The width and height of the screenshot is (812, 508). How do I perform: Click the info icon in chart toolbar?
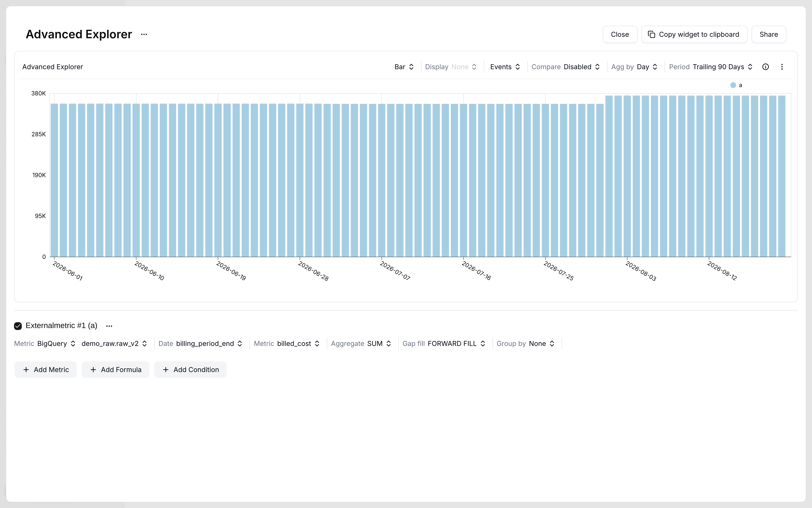pyautogui.click(x=765, y=67)
